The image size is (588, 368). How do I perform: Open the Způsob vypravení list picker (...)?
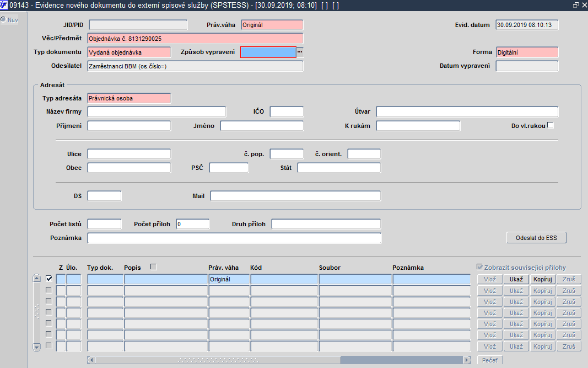point(300,52)
